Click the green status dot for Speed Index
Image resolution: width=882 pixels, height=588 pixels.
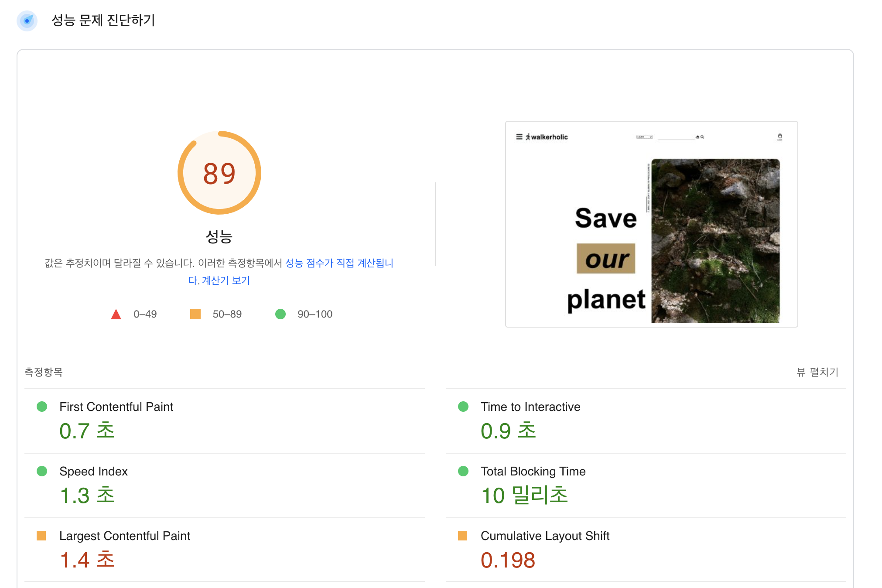click(42, 471)
